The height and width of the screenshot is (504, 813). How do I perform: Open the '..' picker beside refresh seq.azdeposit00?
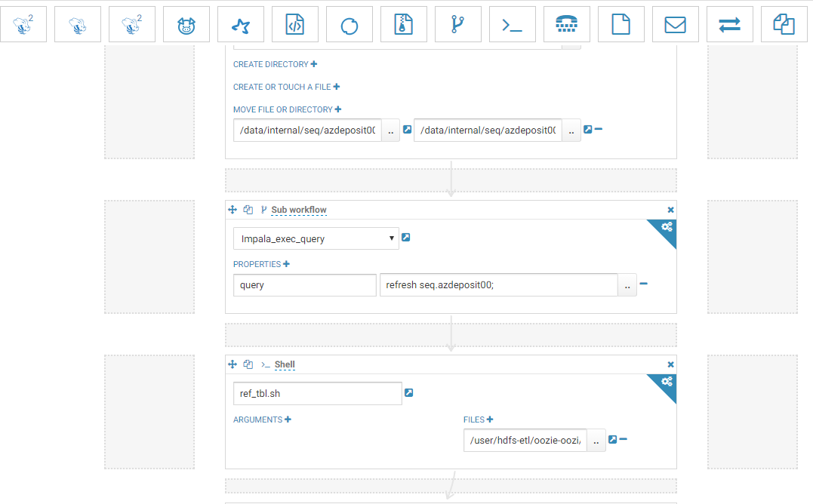[627, 284]
